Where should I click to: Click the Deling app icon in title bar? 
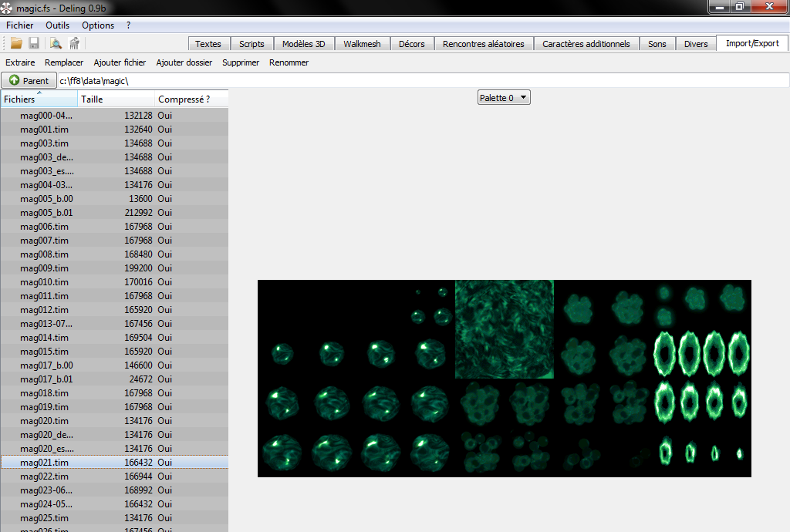coord(6,8)
